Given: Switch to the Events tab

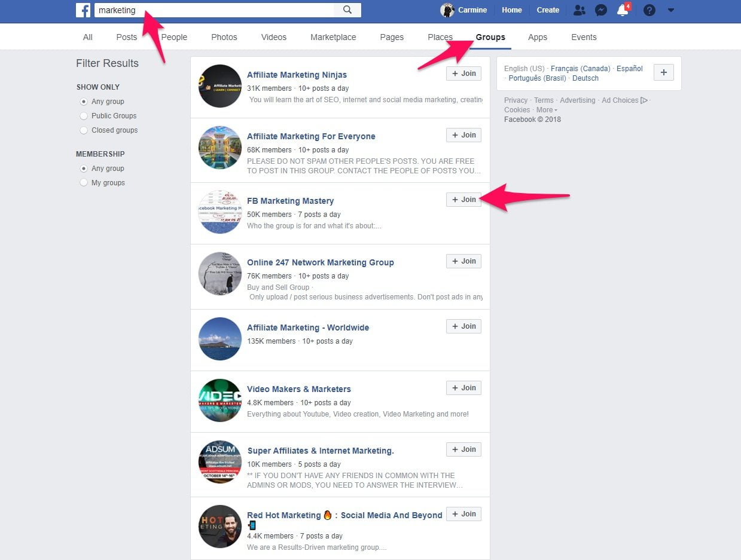Looking at the screenshot, I should [584, 37].
